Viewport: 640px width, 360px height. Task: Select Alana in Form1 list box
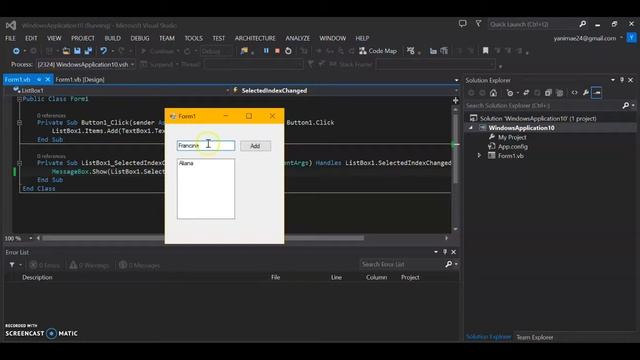186,163
